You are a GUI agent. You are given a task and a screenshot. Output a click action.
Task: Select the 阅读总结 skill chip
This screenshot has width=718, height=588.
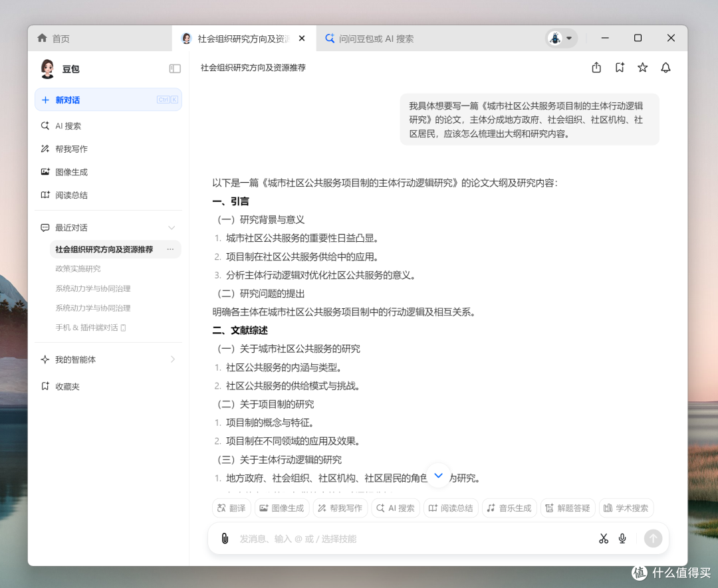451,508
